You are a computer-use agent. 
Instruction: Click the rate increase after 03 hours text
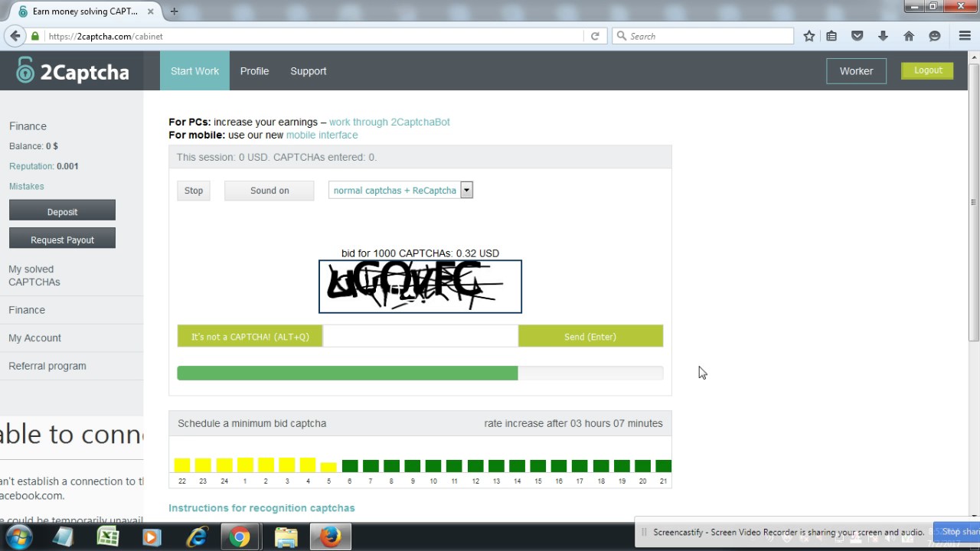click(573, 423)
